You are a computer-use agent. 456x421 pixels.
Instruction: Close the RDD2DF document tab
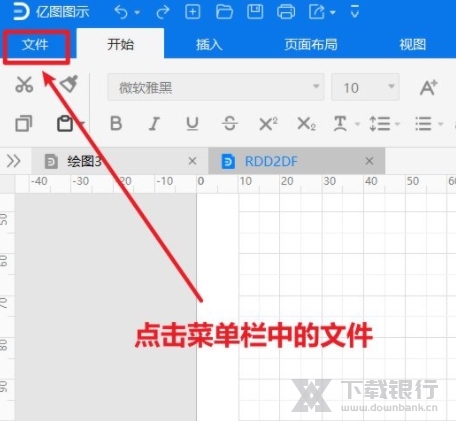coord(369,161)
